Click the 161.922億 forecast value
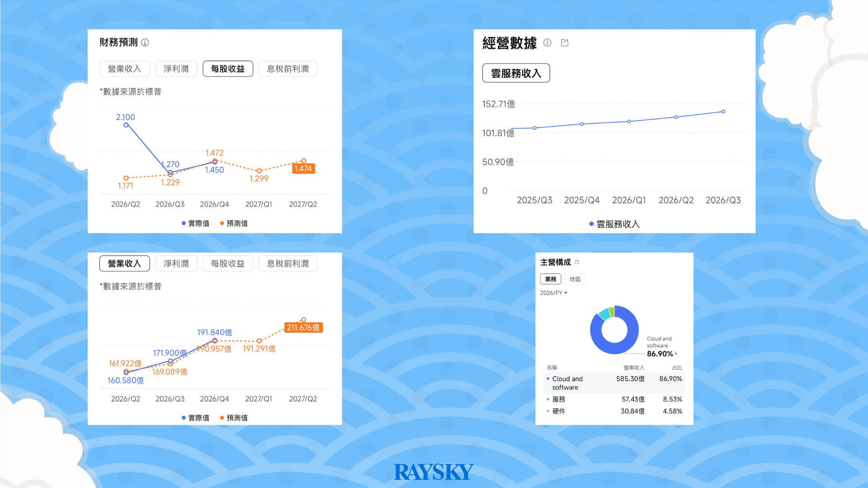 (x=125, y=363)
